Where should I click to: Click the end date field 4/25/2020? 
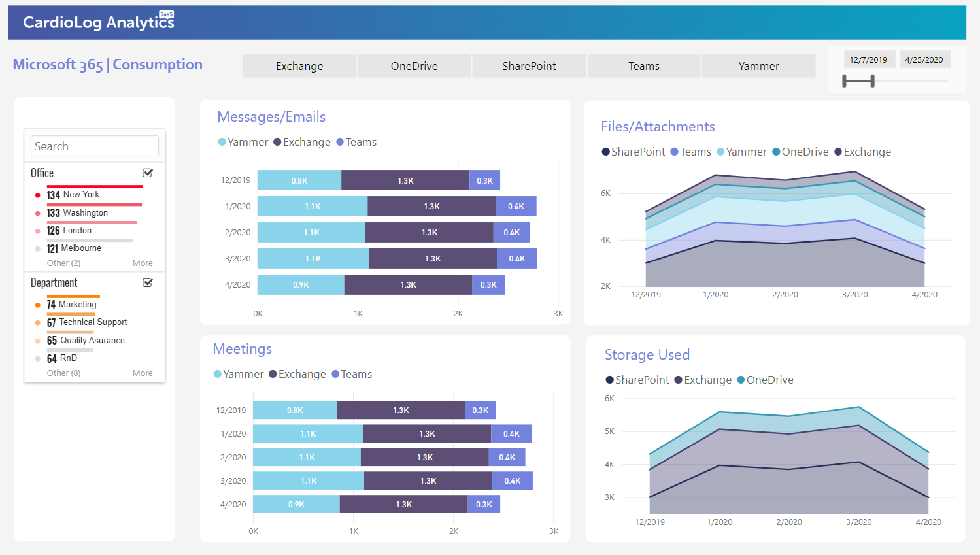(x=924, y=59)
